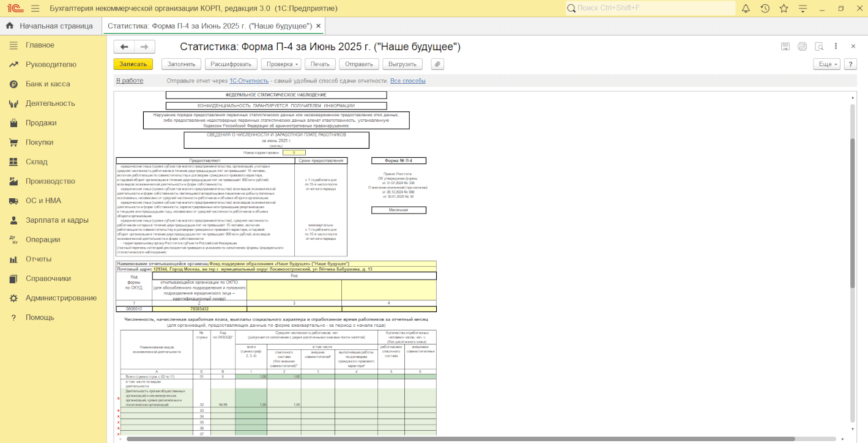Open the Продажи section
This screenshot has width=868, height=443.
coord(41,123)
